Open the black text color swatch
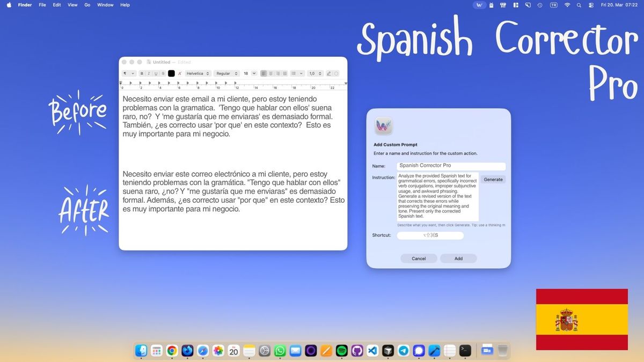Image resolution: width=644 pixels, height=362 pixels. [171, 73]
